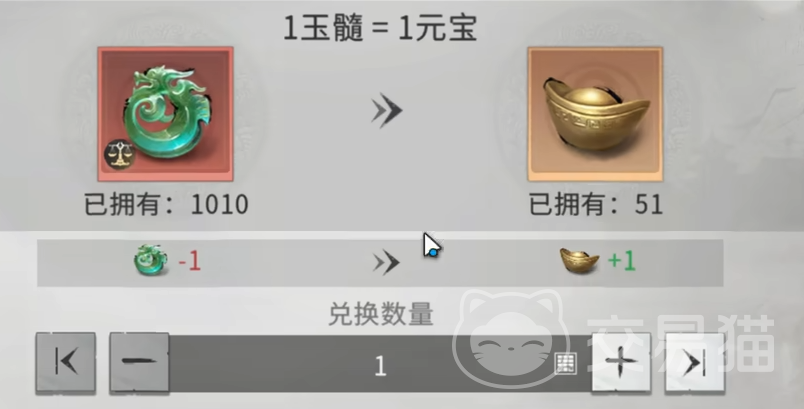Click the gold ingot item icon

[595, 114]
